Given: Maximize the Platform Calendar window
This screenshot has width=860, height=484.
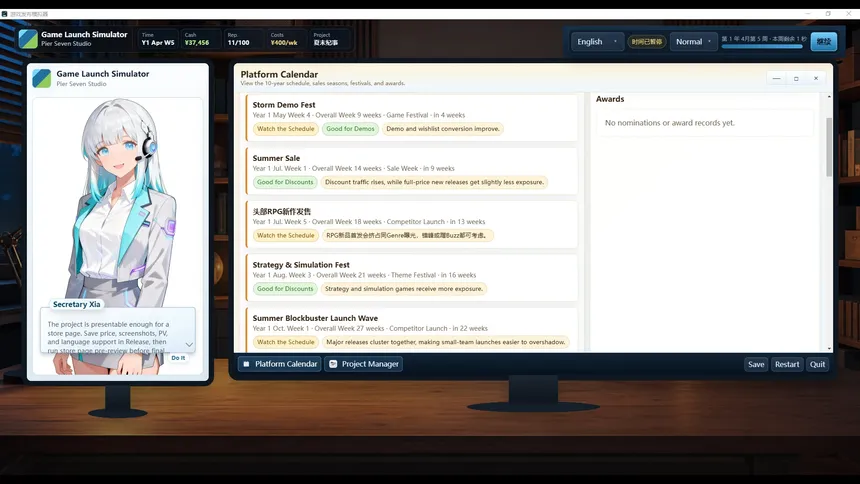Looking at the screenshot, I should [x=796, y=78].
